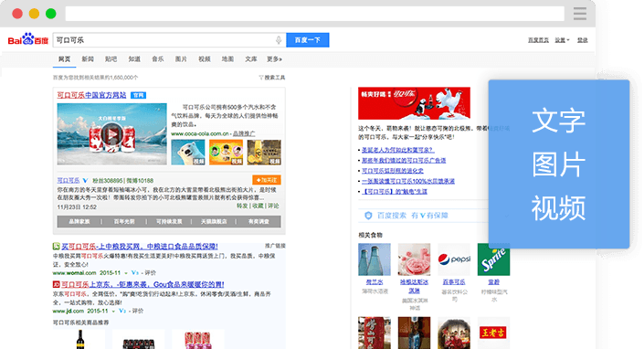Click the blue V verified icon beside 可口可乐 weibo

tap(85, 180)
